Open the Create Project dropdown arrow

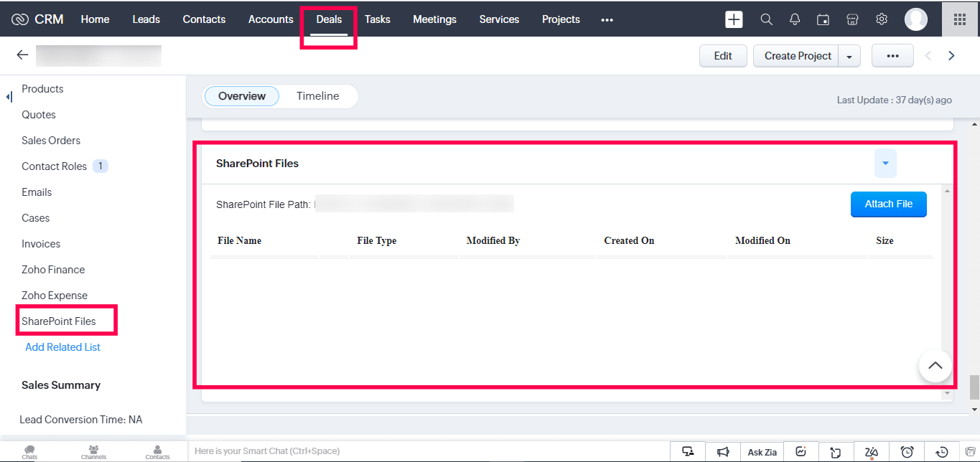click(849, 56)
